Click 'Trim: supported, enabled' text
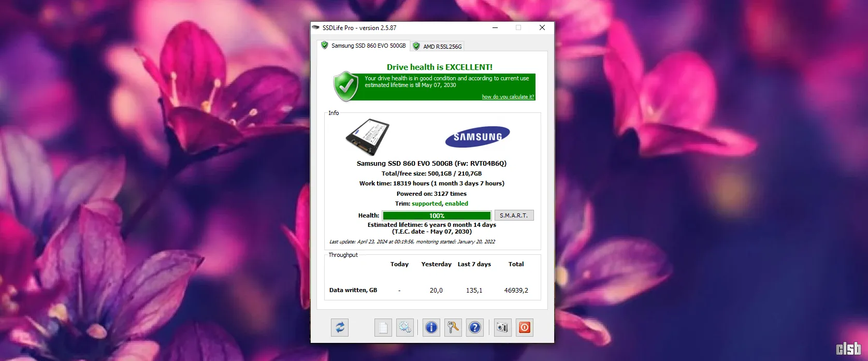 [x=431, y=204]
